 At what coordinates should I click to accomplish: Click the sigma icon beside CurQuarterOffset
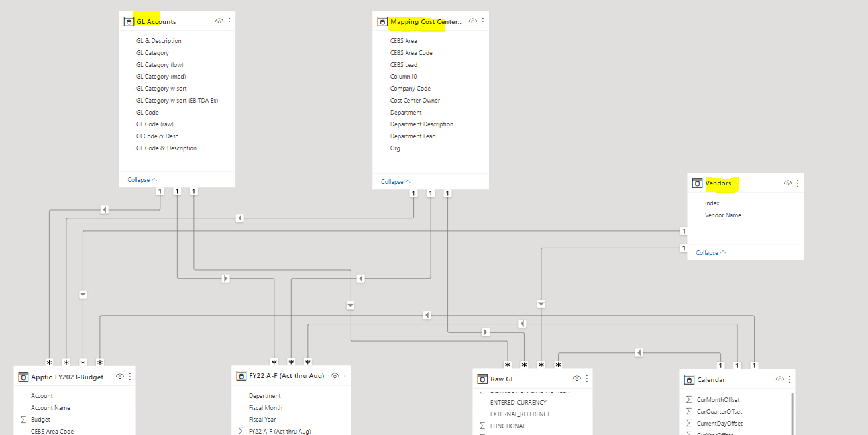(x=689, y=412)
